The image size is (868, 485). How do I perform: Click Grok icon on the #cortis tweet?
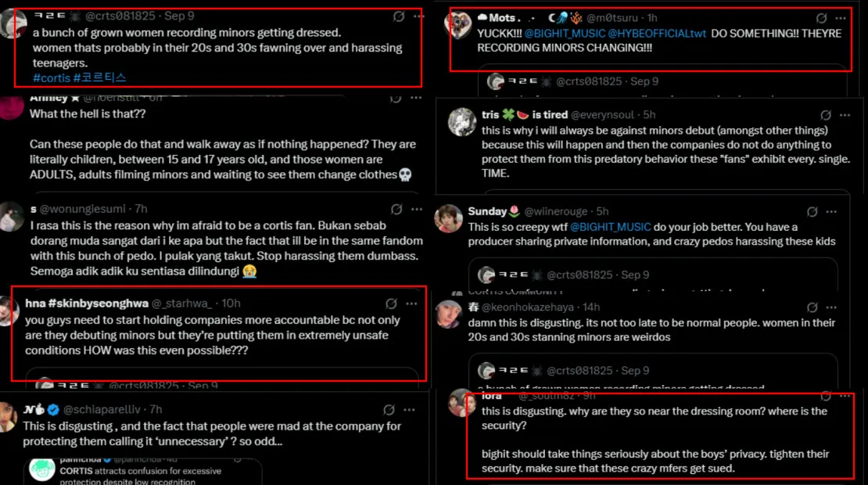pos(399,16)
